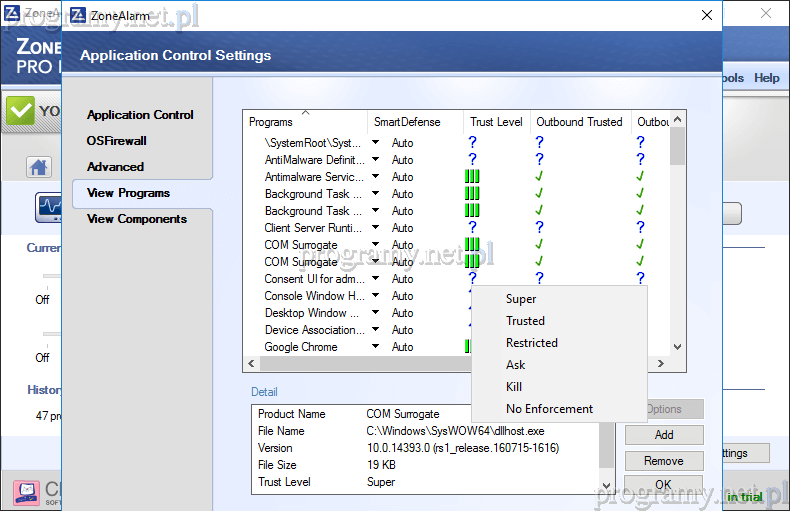Click Outbound Trusted question mark for AntiMalware Definition
The height and width of the screenshot is (511, 790).
click(539, 160)
